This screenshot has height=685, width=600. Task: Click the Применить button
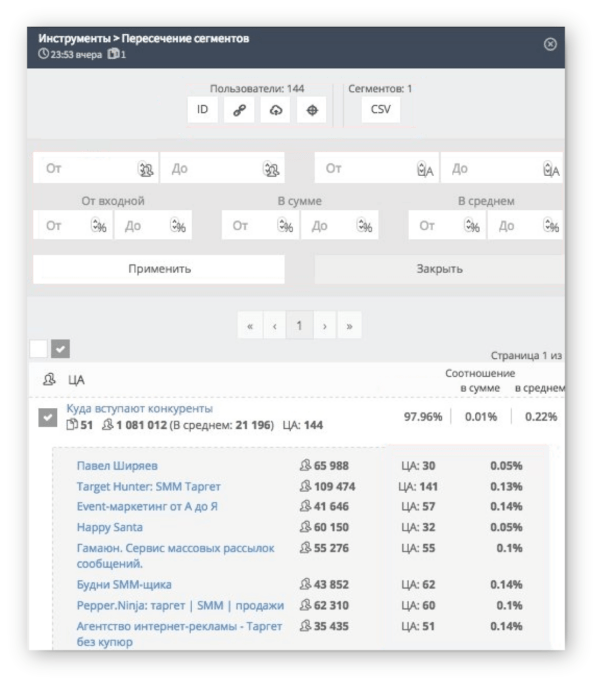click(159, 269)
